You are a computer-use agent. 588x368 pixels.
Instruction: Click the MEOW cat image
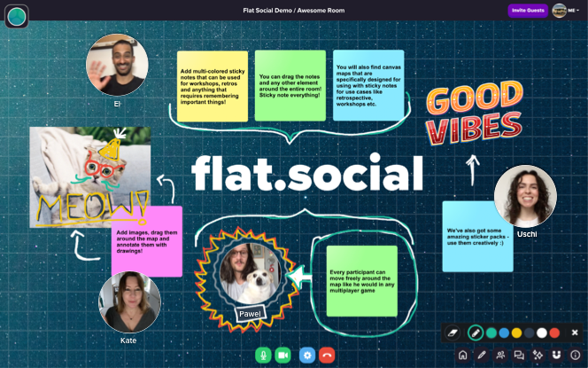pyautogui.click(x=90, y=177)
